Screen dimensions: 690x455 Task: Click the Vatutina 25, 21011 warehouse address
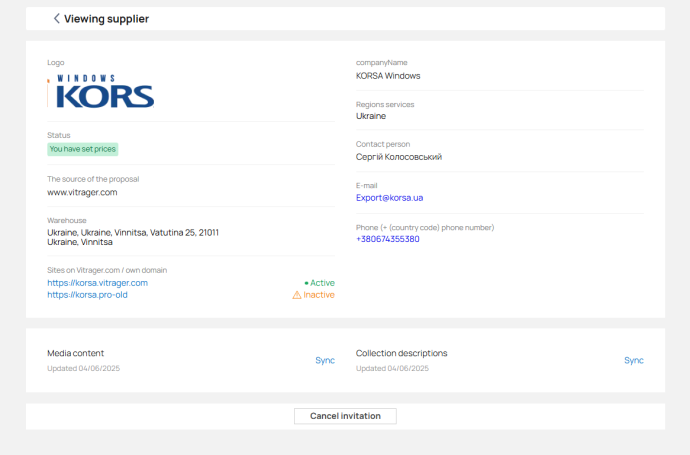click(x=133, y=232)
